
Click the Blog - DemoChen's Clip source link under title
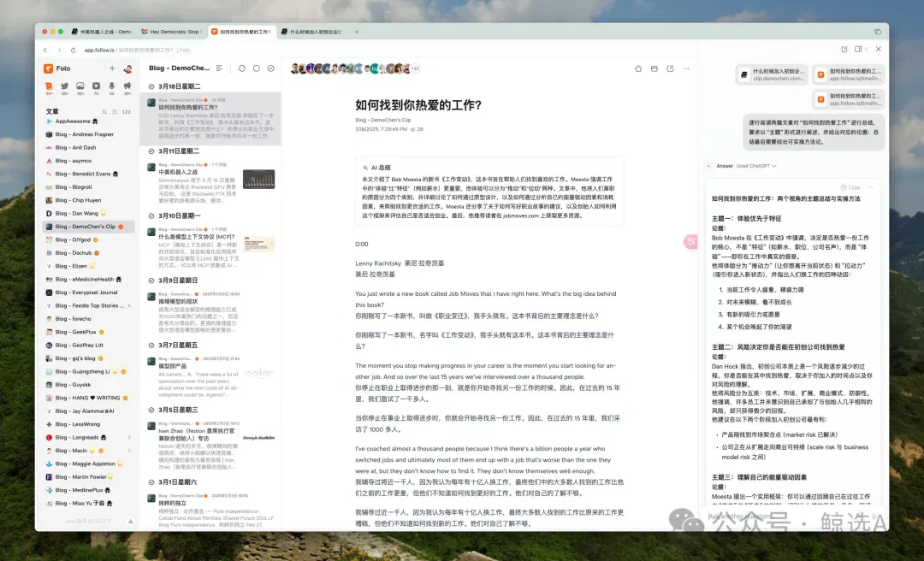pos(383,121)
